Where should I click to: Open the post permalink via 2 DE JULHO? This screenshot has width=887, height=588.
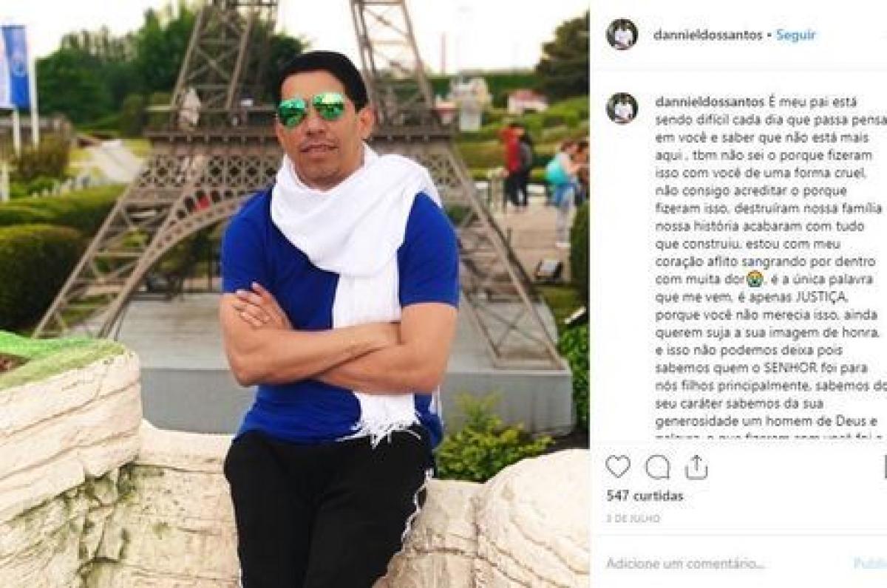(x=633, y=519)
